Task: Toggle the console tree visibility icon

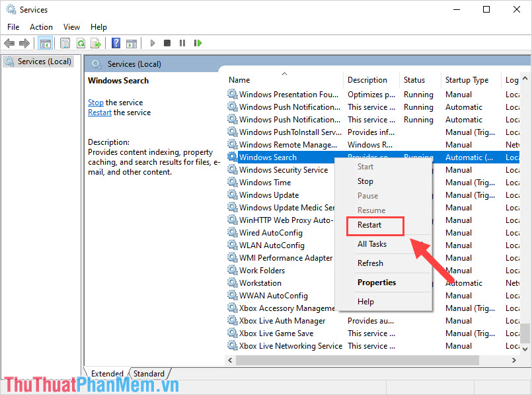Action: [45, 42]
